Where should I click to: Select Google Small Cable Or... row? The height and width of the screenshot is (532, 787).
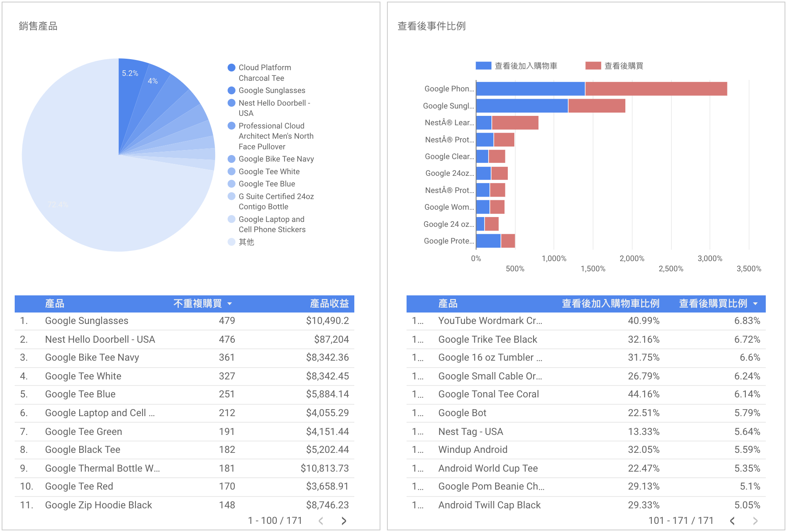pos(586,376)
